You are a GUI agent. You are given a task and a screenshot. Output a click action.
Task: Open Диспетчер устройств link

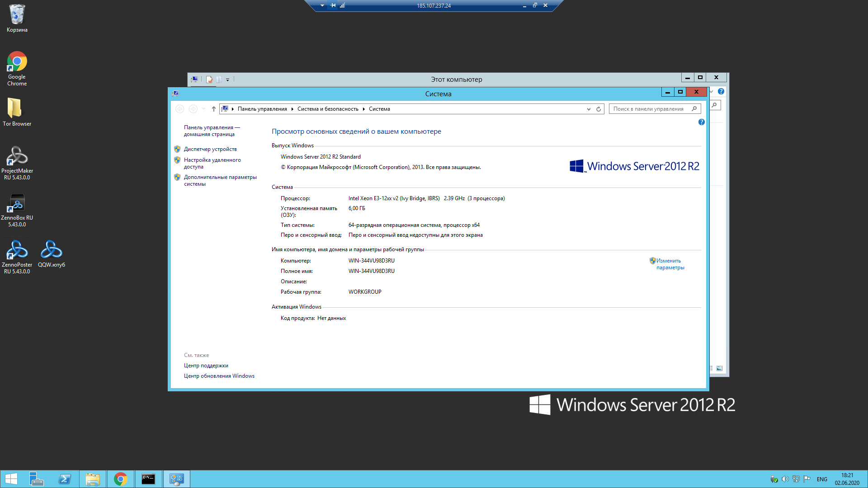pyautogui.click(x=210, y=149)
